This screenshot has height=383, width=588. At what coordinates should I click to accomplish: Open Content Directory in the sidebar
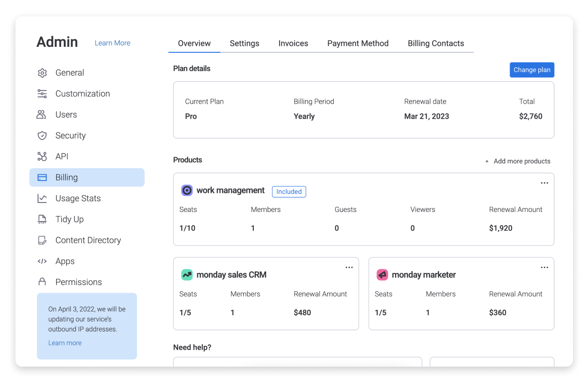click(x=87, y=240)
